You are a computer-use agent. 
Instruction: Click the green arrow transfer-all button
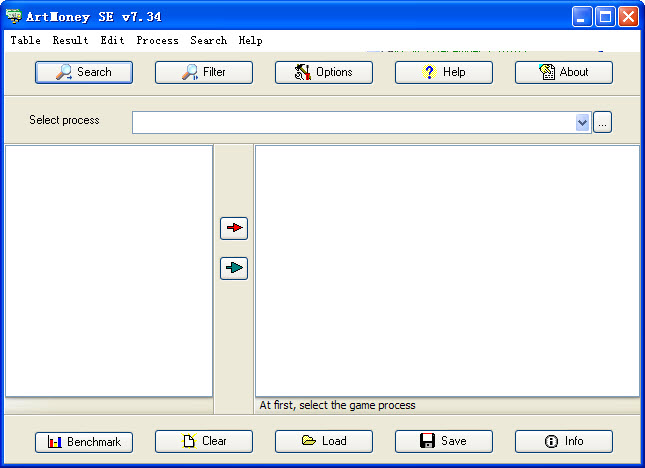234,268
